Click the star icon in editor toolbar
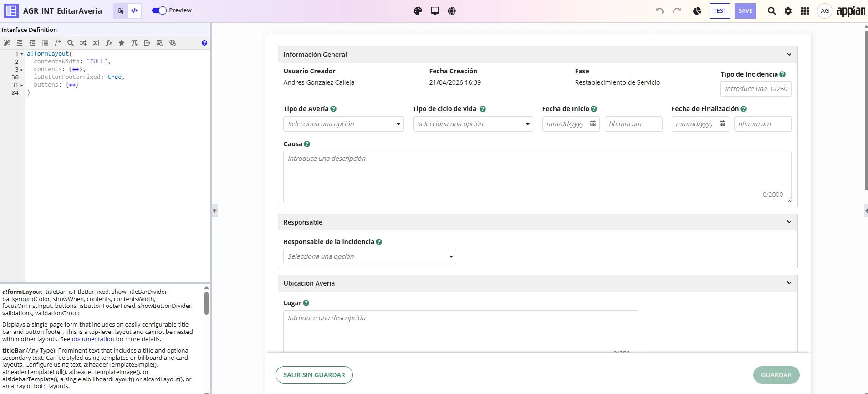Image resolution: width=868 pixels, height=394 pixels. point(122,43)
